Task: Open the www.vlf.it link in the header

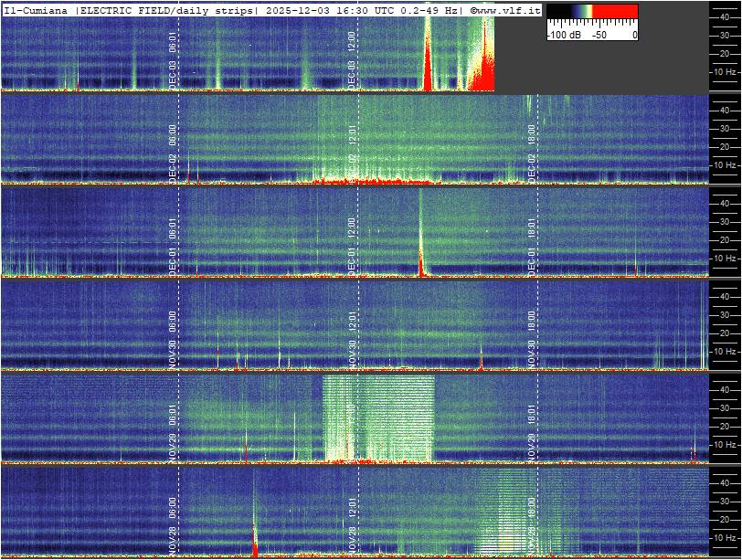Action: (x=505, y=10)
